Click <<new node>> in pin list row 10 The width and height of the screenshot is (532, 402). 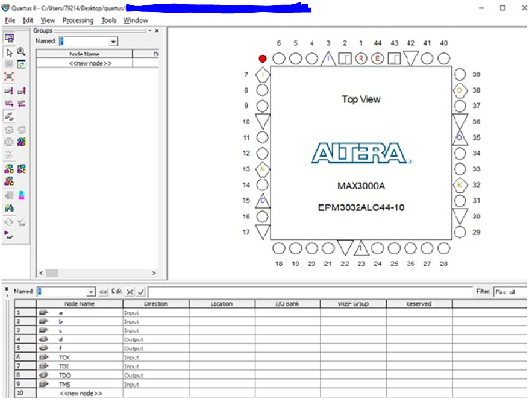[x=81, y=393]
